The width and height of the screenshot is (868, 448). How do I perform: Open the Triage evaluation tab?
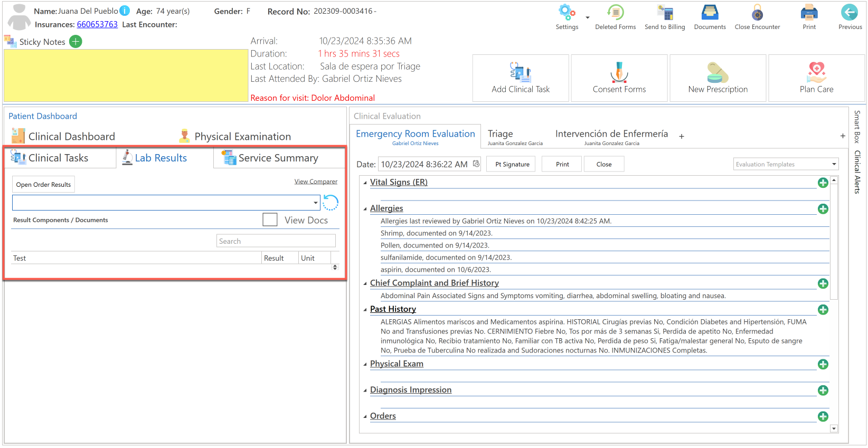[515, 137]
